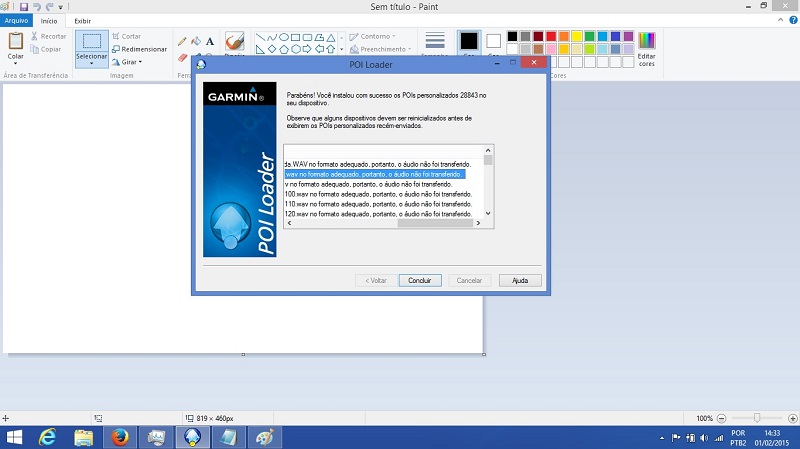
Task: Open Internet Explorer from the taskbar
Action: pos(47,437)
